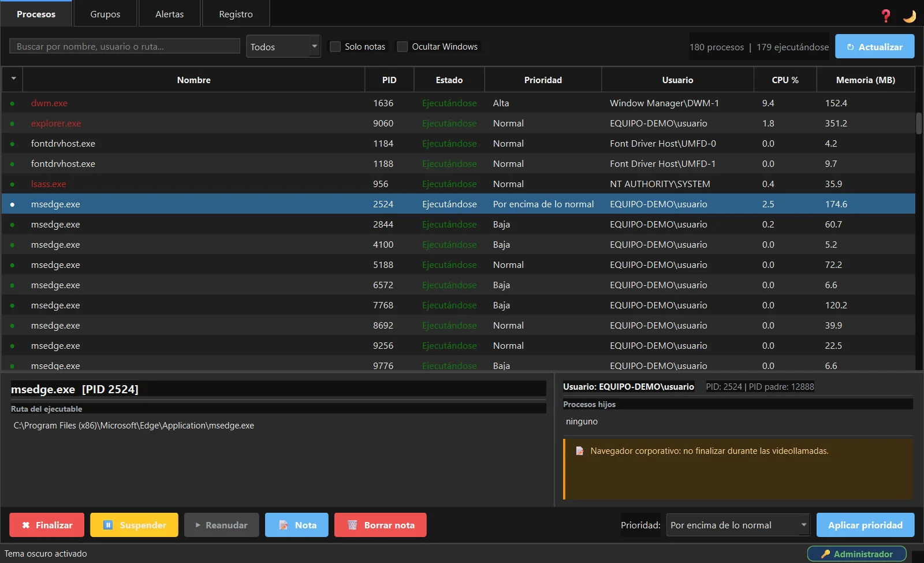The width and height of the screenshot is (924, 563).
Task: Click the key icon in the Administrador badge
Action: tap(825, 554)
